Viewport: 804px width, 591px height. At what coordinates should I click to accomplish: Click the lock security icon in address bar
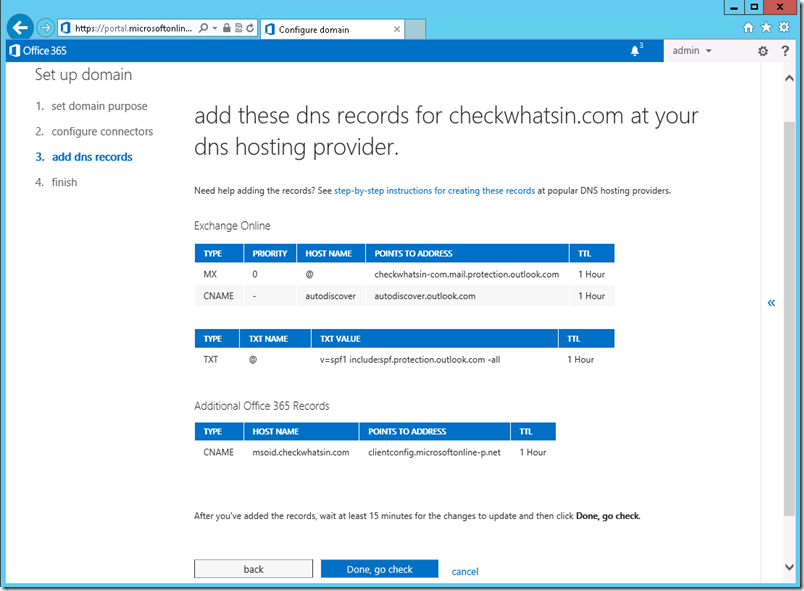click(227, 28)
